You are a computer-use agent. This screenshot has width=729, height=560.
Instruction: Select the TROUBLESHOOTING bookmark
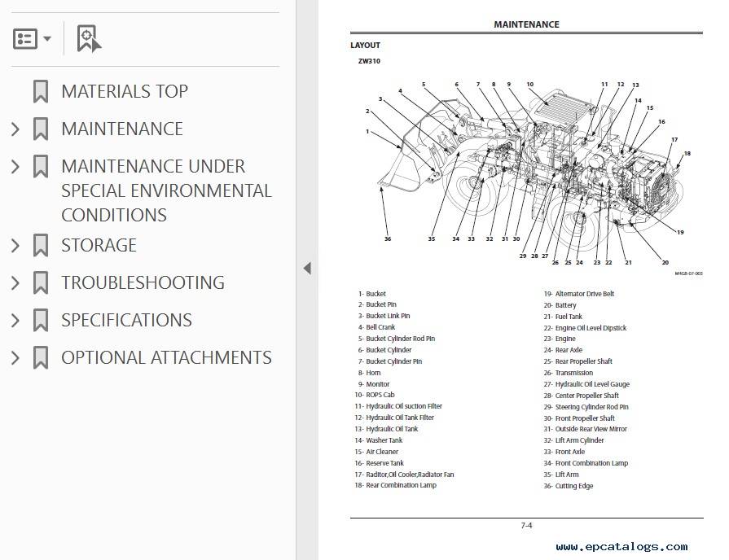click(x=143, y=283)
